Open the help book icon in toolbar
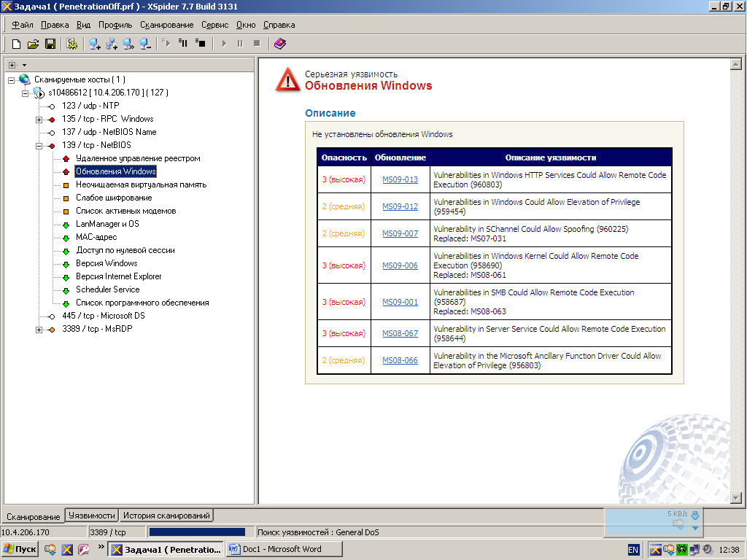Viewport: 747px width, 560px height. tap(280, 44)
